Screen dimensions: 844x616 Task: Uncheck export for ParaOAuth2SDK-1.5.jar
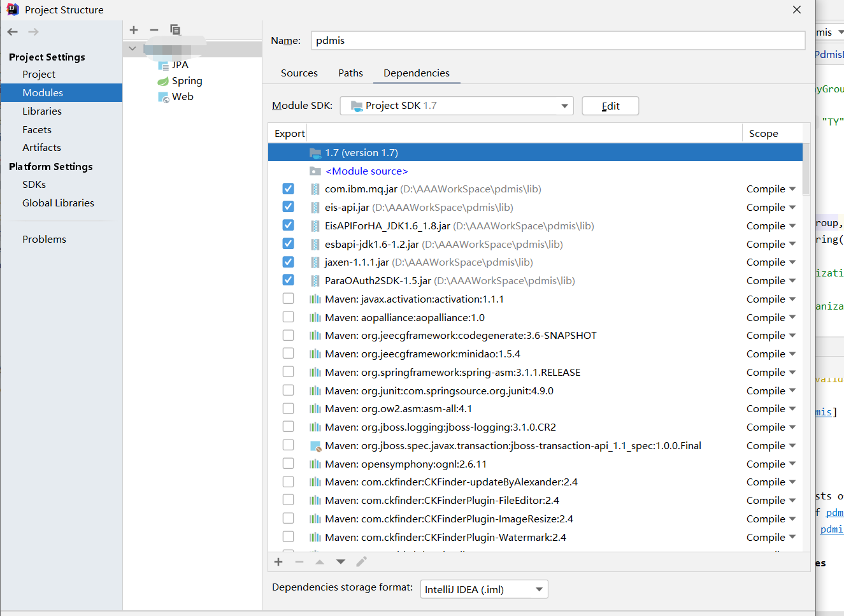click(x=289, y=280)
